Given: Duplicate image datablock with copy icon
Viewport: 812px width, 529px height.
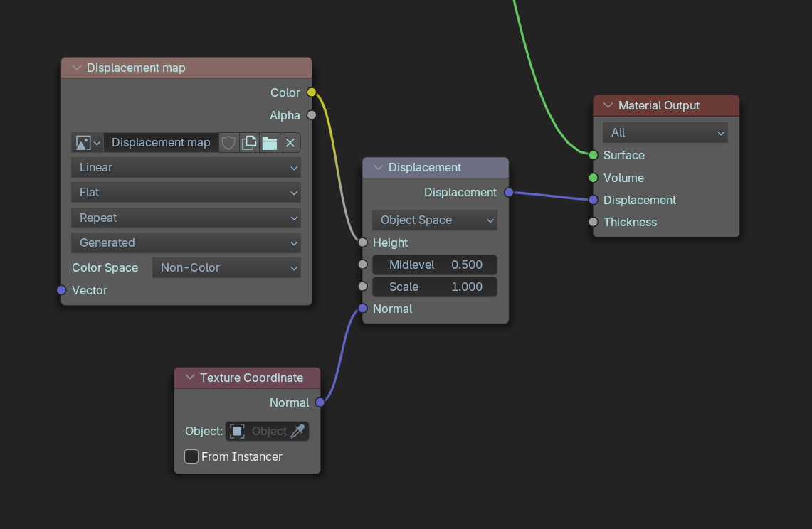Looking at the screenshot, I should 249,143.
